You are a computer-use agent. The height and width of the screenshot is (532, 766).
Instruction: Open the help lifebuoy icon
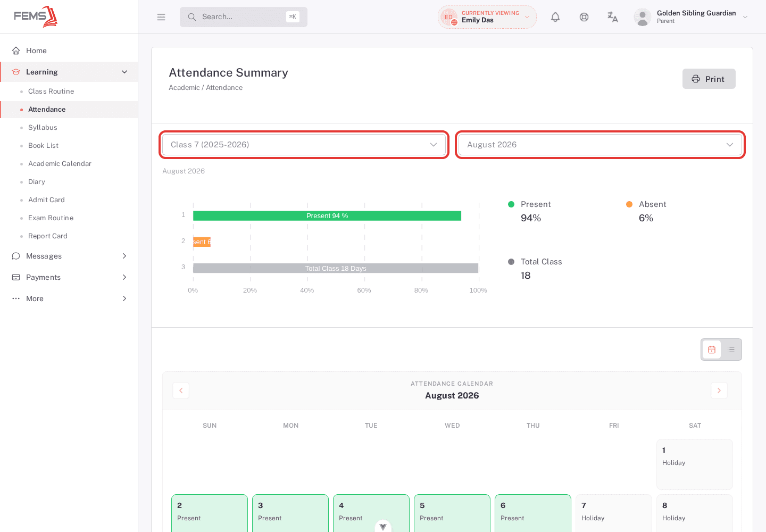click(x=584, y=17)
